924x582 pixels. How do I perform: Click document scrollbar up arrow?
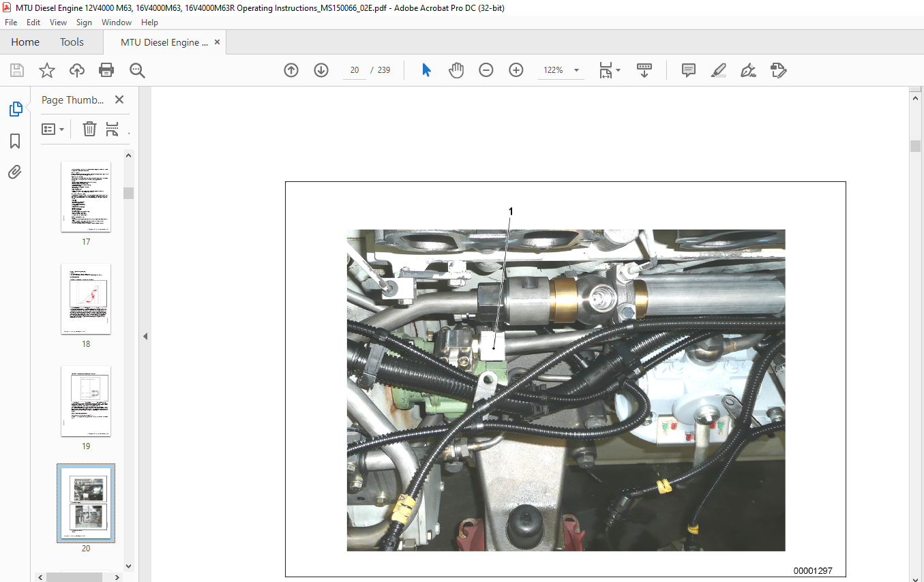(916, 98)
